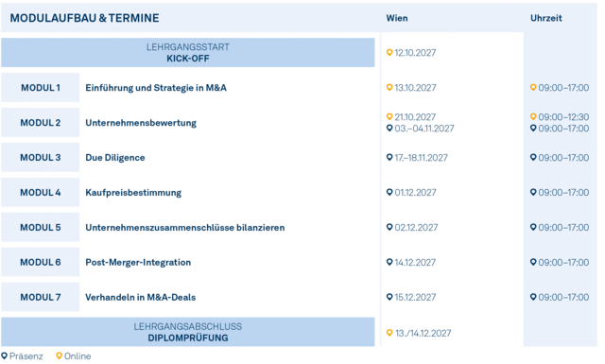Click the time pin in Modul 3 row

coord(533,157)
